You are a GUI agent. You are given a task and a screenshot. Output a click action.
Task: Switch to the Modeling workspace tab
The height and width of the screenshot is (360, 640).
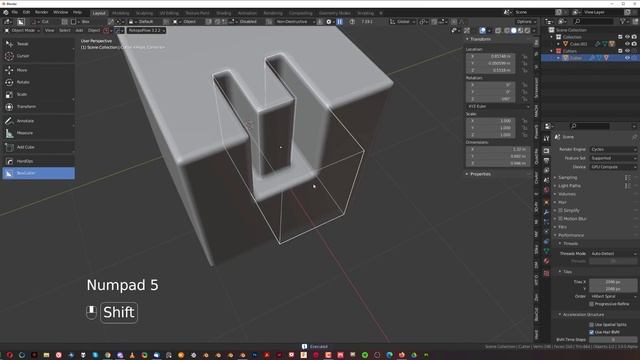pyautogui.click(x=120, y=13)
